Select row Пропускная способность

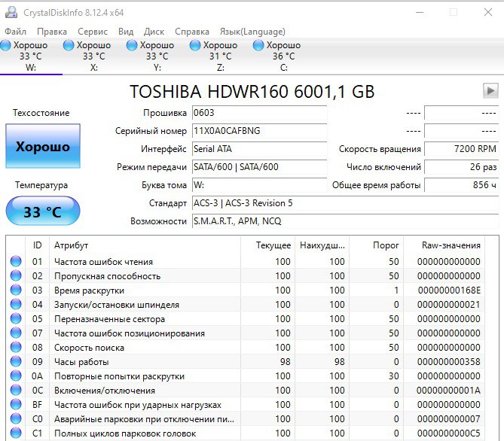coord(246,276)
